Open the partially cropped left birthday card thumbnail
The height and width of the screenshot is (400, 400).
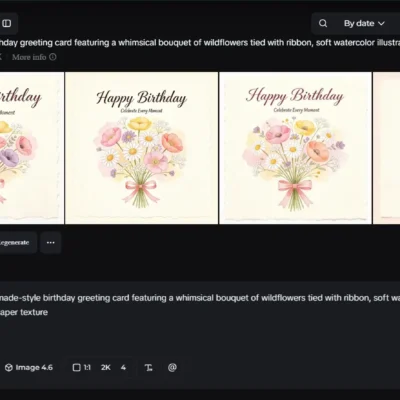point(32,148)
